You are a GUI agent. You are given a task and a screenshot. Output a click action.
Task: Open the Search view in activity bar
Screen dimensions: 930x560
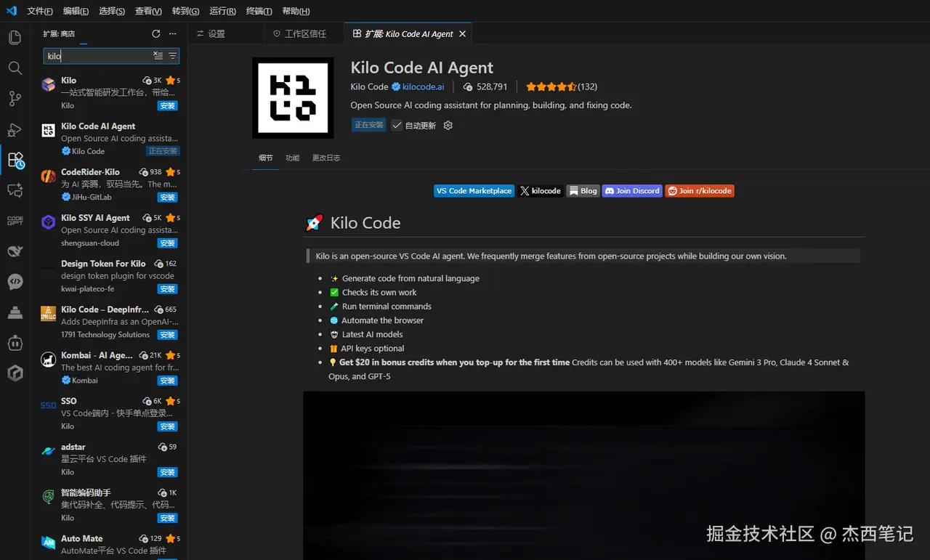(x=15, y=68)
